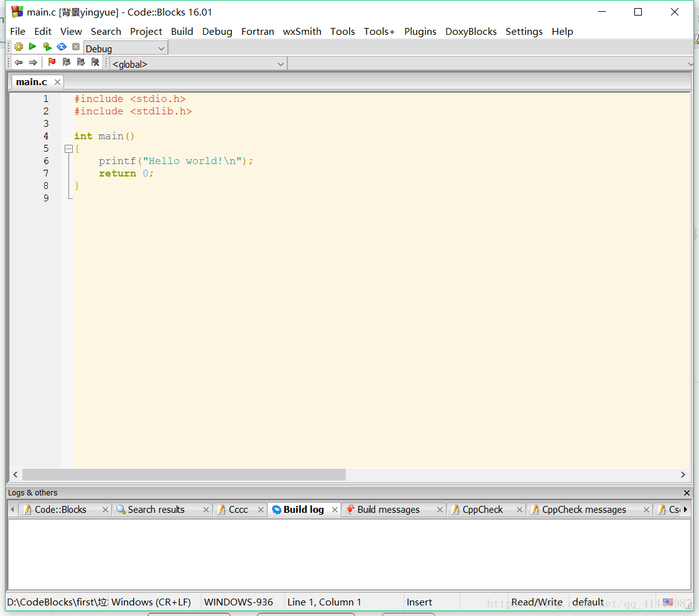The image size is (699, 616).
Task: Close the Logs & others panel
Action: tap(687, 492)
